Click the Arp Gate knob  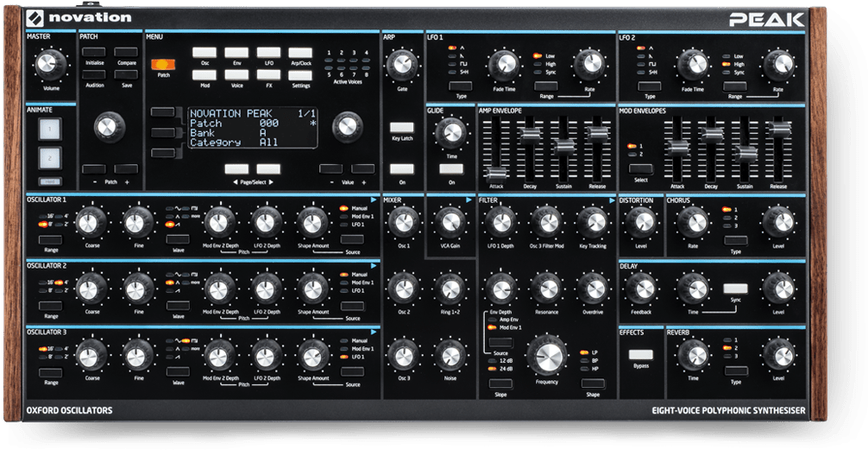(x=402, y=65)
